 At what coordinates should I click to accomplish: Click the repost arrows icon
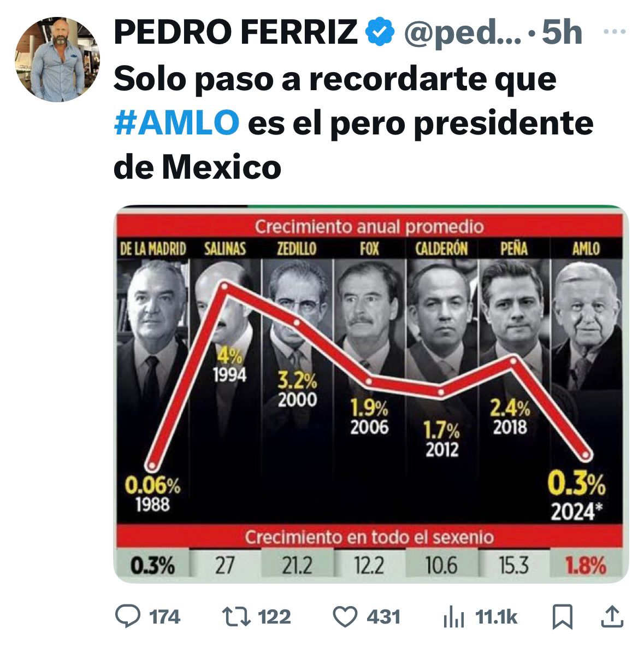click(x=236, y=617)
